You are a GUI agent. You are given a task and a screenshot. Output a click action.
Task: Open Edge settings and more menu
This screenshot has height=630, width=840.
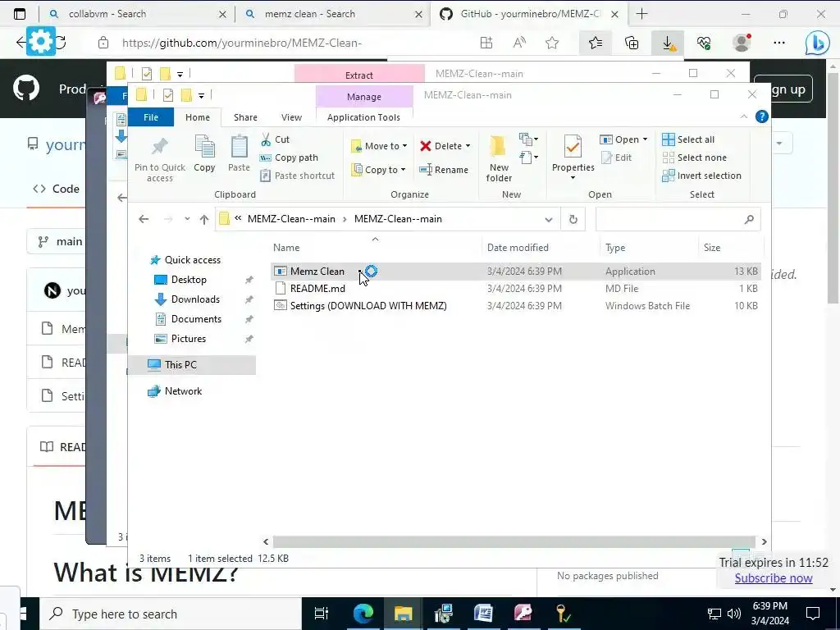click(779, 43)
